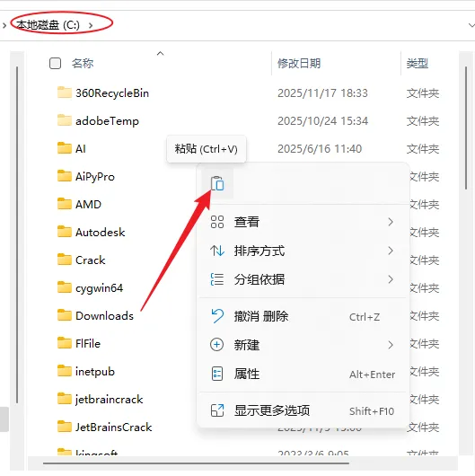
Task: Sort by the 名称 column header
Action: coord(83,64)
